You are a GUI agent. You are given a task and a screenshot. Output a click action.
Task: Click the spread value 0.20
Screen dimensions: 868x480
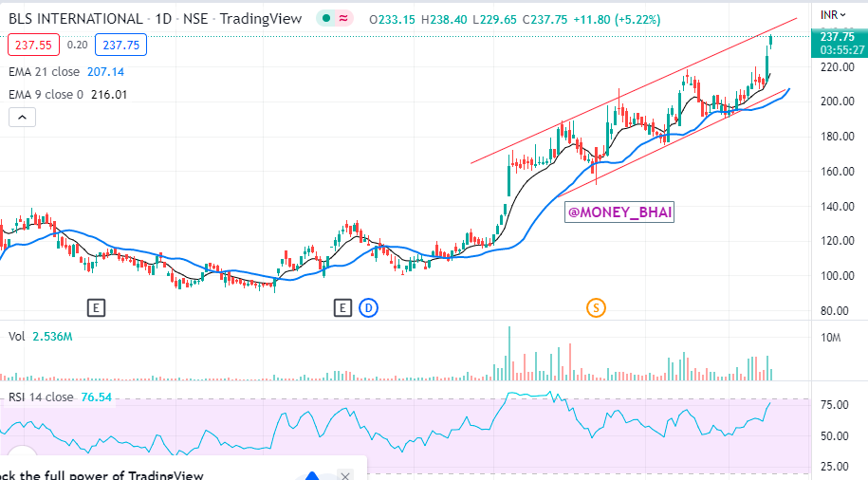(x=78, y=45)
